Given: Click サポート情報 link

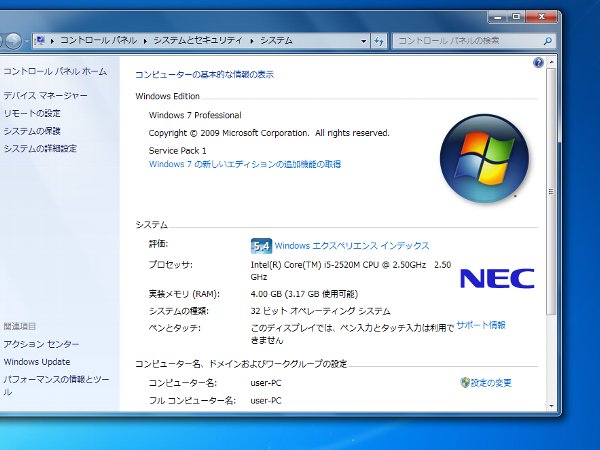Looking at the screenshot, I should click(x=481, y=325).
